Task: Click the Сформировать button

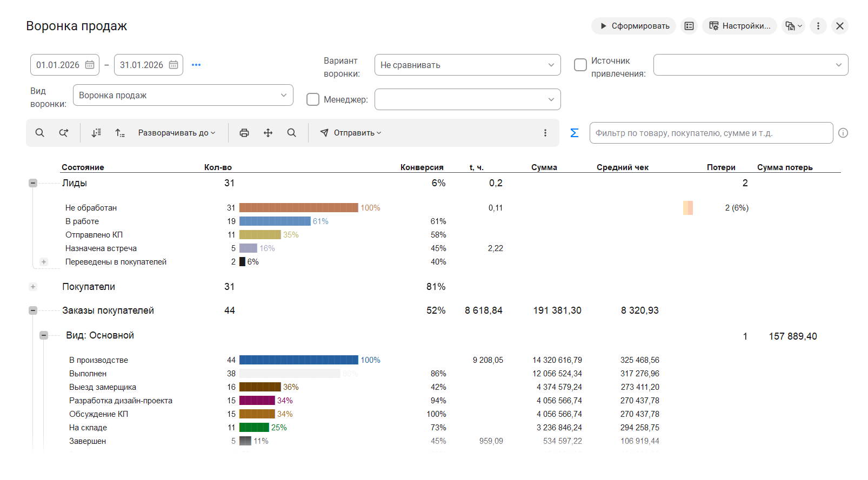Action: pos(633,26)
